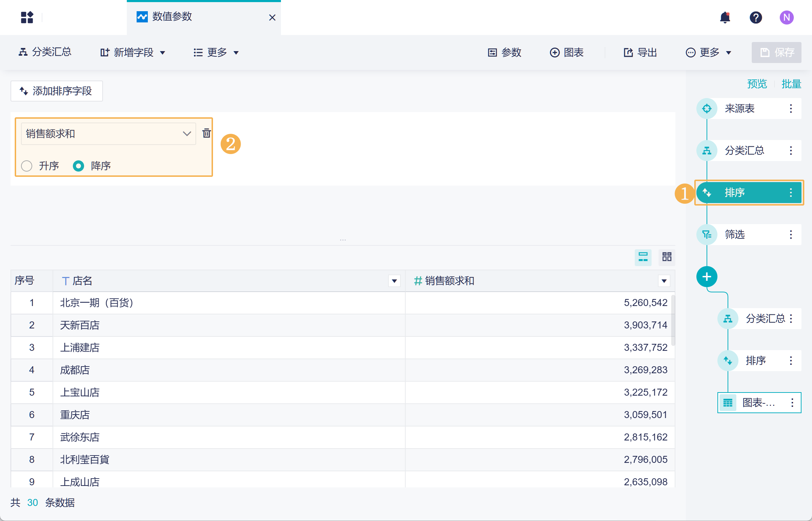Open the 来源表 step options menu

[x=791, y=109]
